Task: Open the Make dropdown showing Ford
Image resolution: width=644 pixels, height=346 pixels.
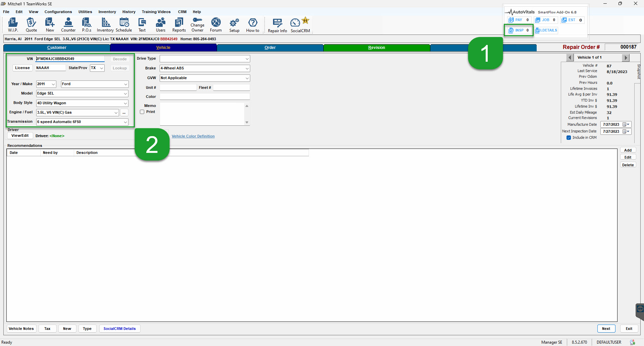Action: click(126, 84)
